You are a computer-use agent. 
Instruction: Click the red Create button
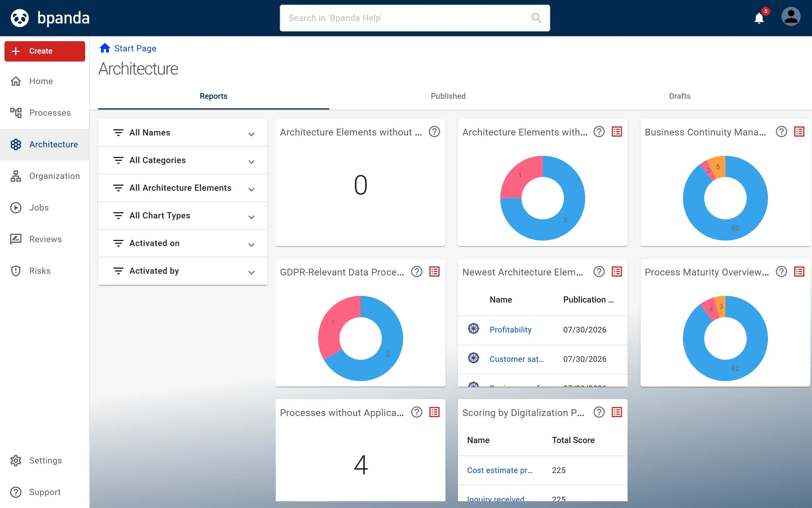(x=45, y=51)
